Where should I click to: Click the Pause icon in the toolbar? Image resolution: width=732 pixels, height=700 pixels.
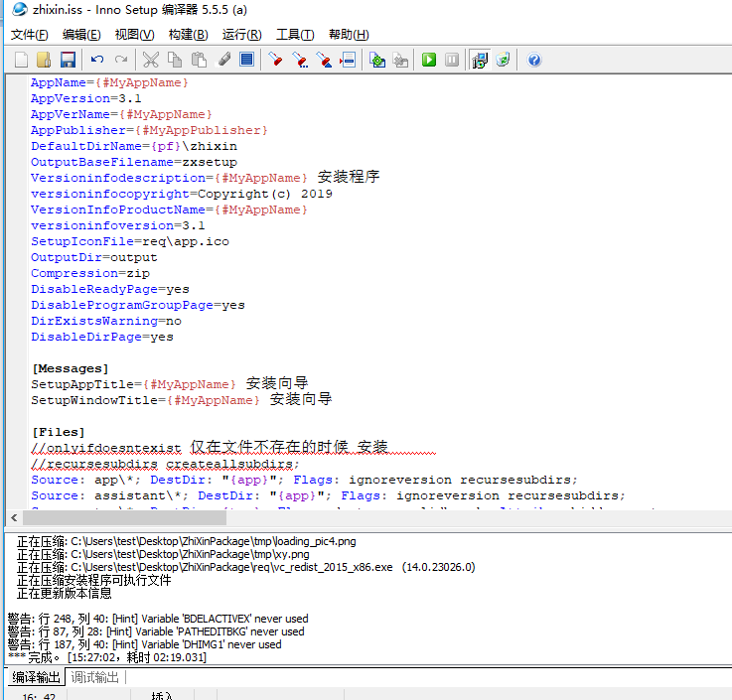coord(452,60)
